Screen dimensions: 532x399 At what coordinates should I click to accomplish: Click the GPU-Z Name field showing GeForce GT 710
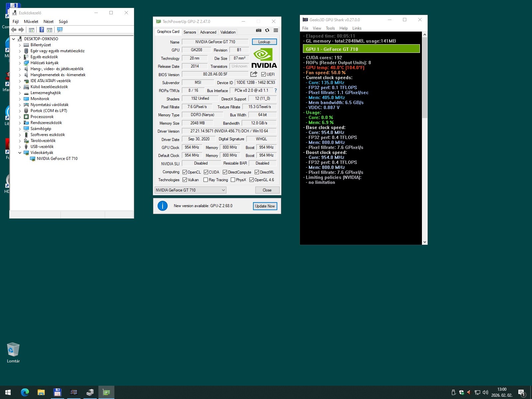(215, 42)
